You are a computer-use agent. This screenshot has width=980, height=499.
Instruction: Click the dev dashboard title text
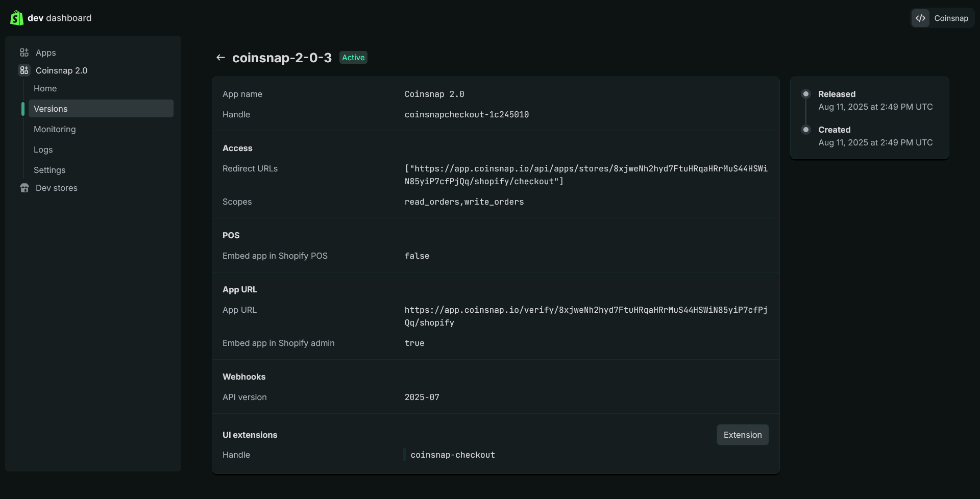[59, 18]
